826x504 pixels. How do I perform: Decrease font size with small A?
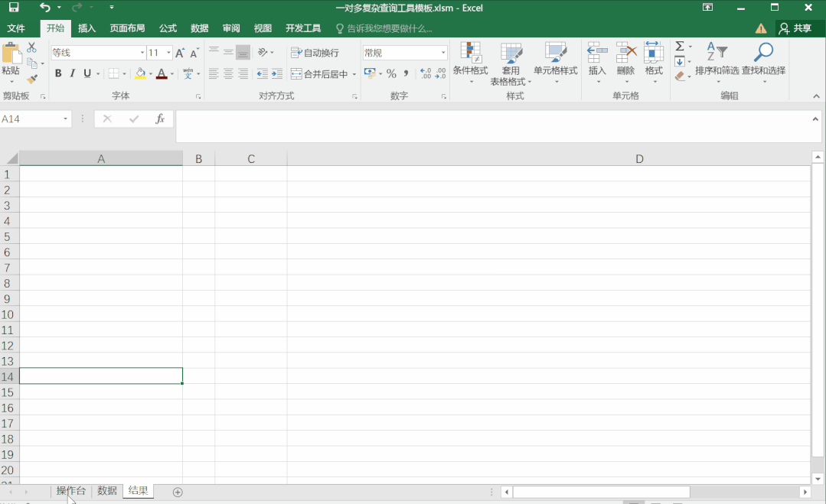194,53
